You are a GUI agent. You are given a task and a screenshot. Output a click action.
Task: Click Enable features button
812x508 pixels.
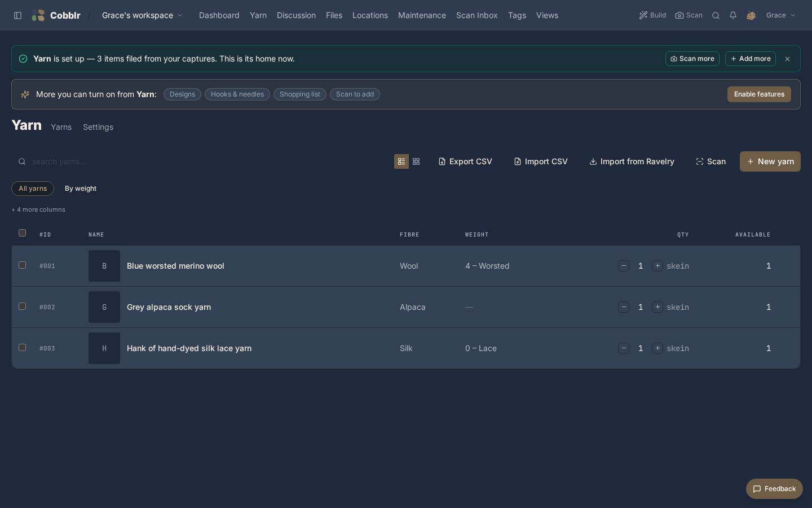pos(759,94)
